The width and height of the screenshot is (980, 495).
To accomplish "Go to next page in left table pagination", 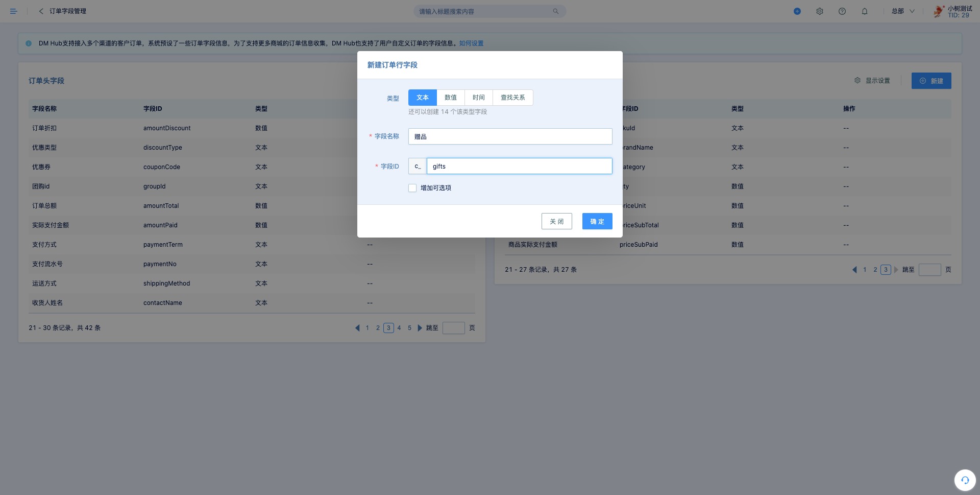I will (x=420, y=328).
